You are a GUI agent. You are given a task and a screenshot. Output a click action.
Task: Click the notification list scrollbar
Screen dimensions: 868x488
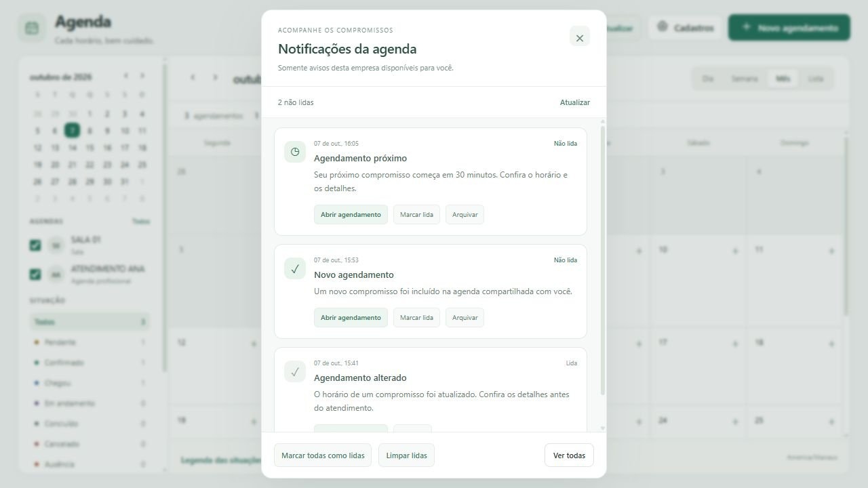point(603,260)
